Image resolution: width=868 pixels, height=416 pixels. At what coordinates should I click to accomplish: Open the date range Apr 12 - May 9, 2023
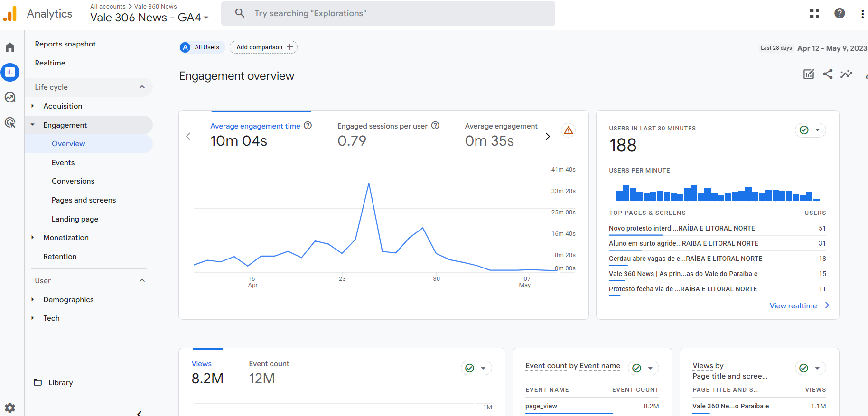pyautogui.click(x=832, y=48)
